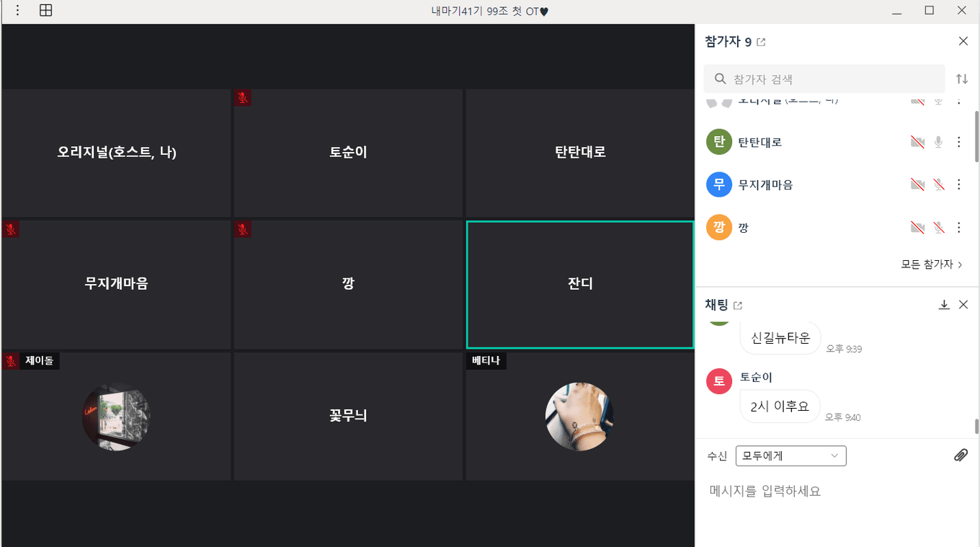Toggle 깡 camera-off icon in list
Image resolution: width=980 pixels, height=547 pixels.
click(917, 228)
